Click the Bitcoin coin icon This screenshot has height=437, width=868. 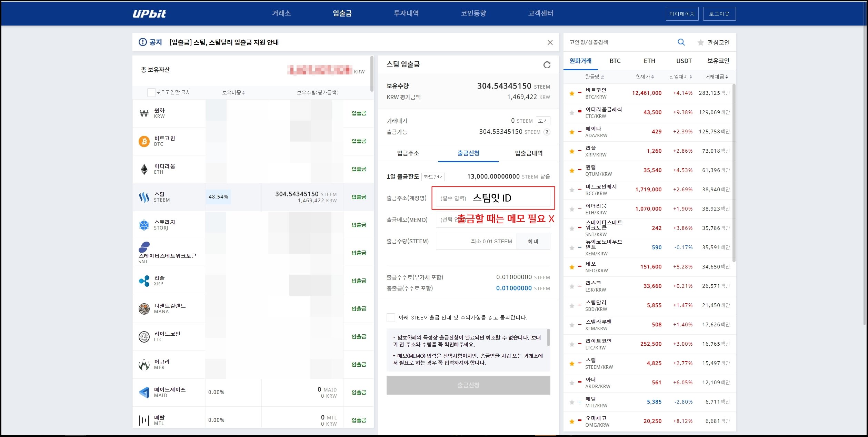coord(144,141)
